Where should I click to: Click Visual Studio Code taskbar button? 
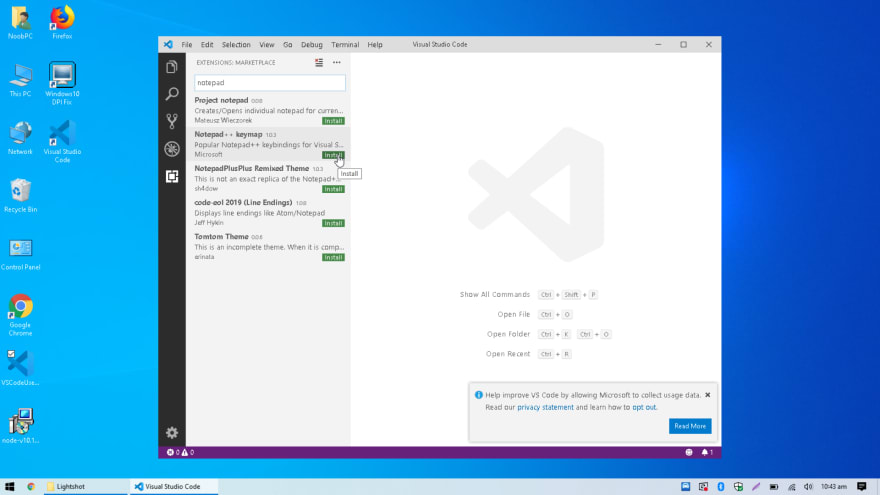(174, 487)
